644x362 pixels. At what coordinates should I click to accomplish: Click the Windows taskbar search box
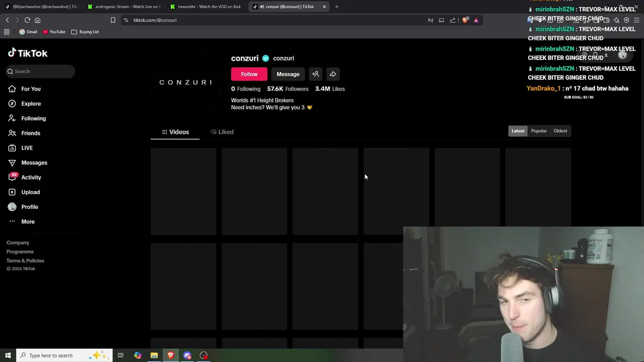pos(64,355)
